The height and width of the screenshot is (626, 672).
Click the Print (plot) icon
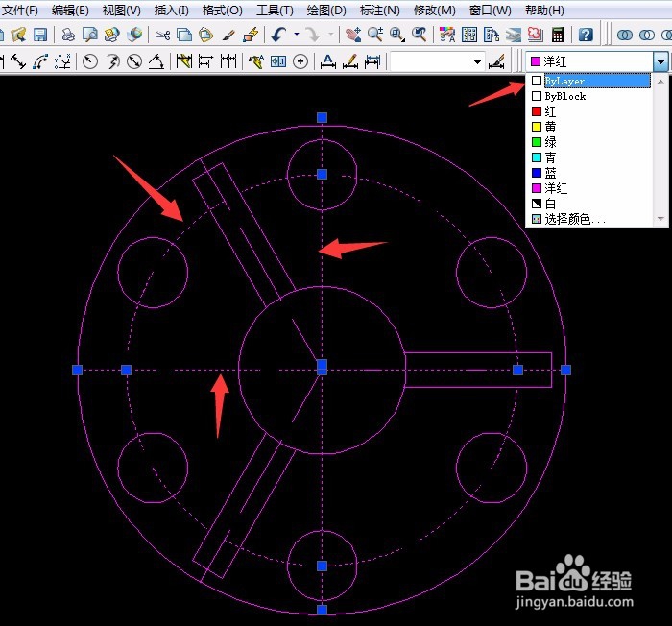click(68, 35)
